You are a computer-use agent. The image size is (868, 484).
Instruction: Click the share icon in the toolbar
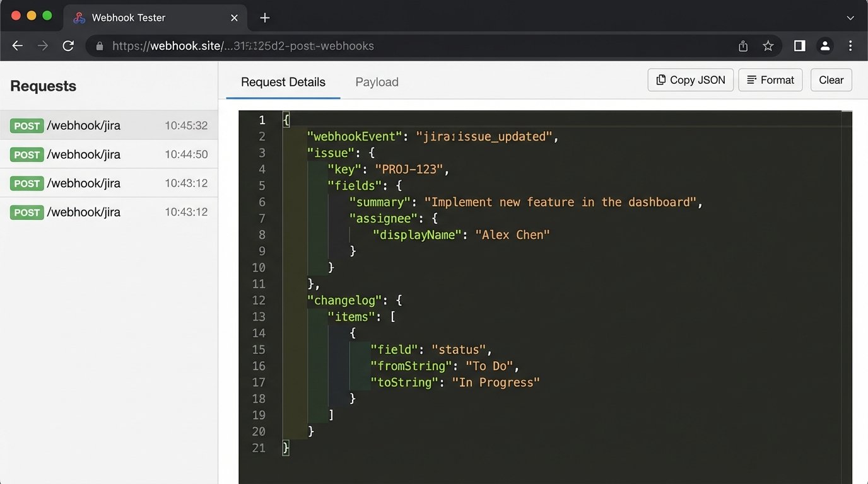tap(742, 45)
